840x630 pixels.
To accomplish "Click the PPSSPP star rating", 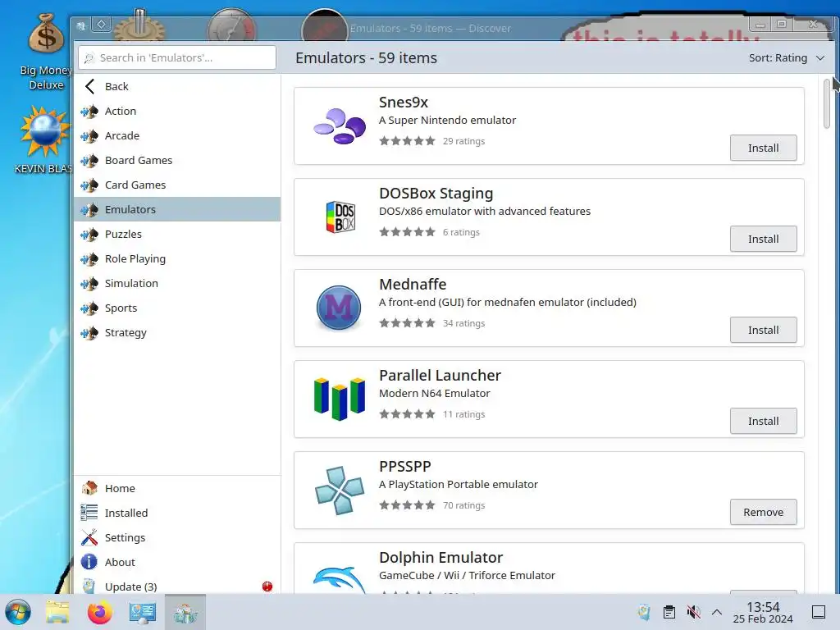I will coord(407,505).
